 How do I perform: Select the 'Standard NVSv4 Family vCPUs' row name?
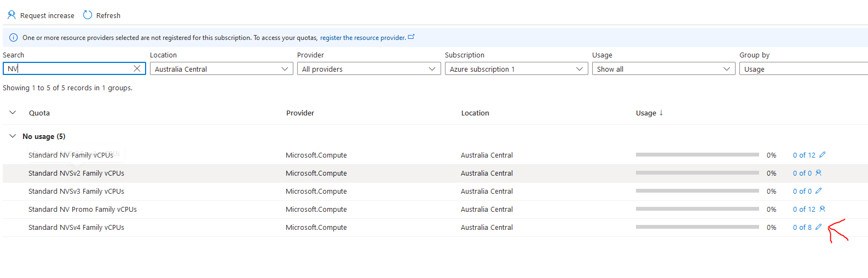click(x=76, y=228)
